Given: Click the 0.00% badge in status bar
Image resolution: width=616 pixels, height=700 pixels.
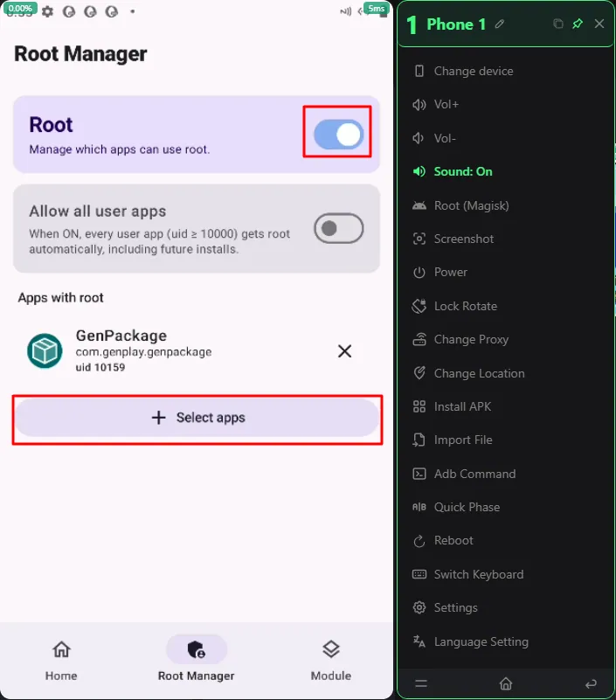Looking at the screenshot, I should tap(21, 9).
